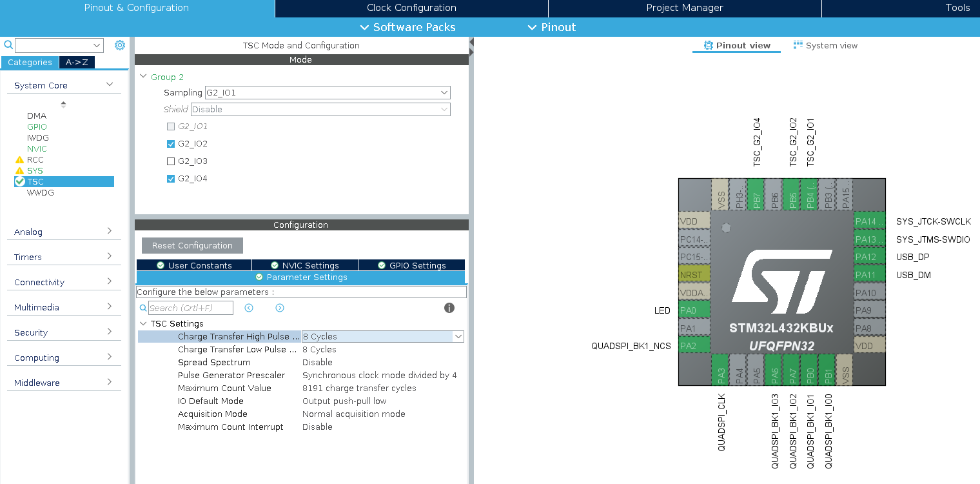Screen dimensions: 980x484
Task: Uncheck the G2_IO2 checkbox
Action: [x=171, y=144]
